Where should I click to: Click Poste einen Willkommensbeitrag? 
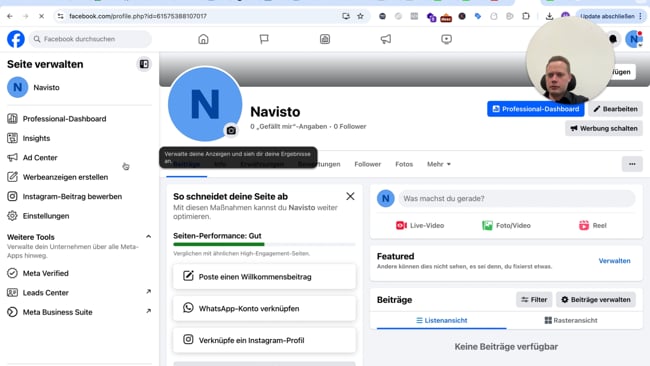(264, 276)
